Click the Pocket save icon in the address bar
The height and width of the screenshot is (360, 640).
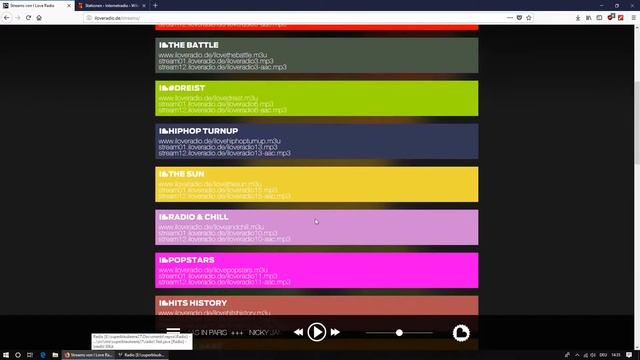(x=519, y=18)
